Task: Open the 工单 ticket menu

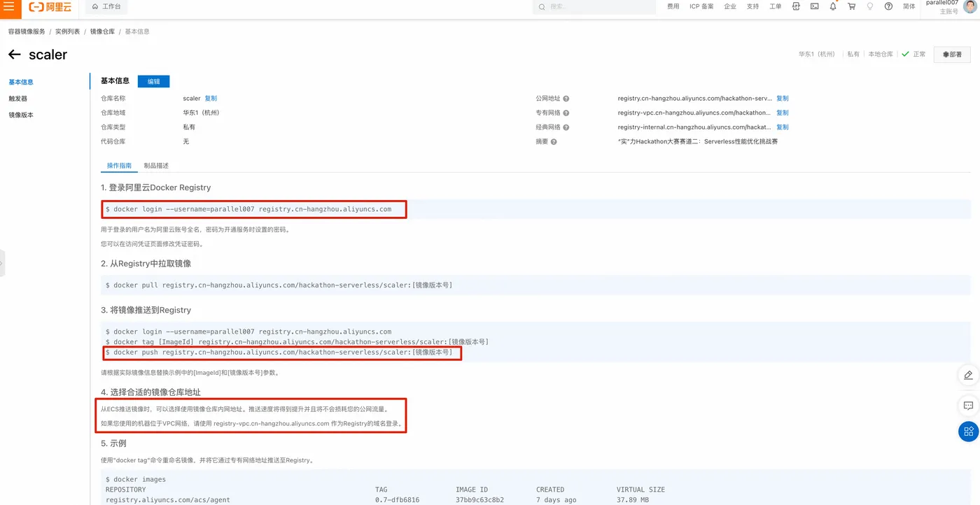Action: (776, 6)
